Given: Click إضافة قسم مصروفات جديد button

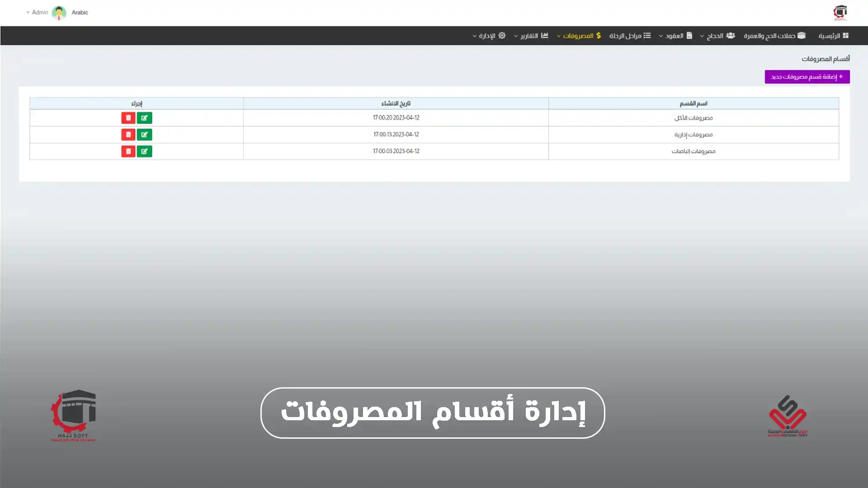Looking at the screenshot, I should (x=807, y=77).
